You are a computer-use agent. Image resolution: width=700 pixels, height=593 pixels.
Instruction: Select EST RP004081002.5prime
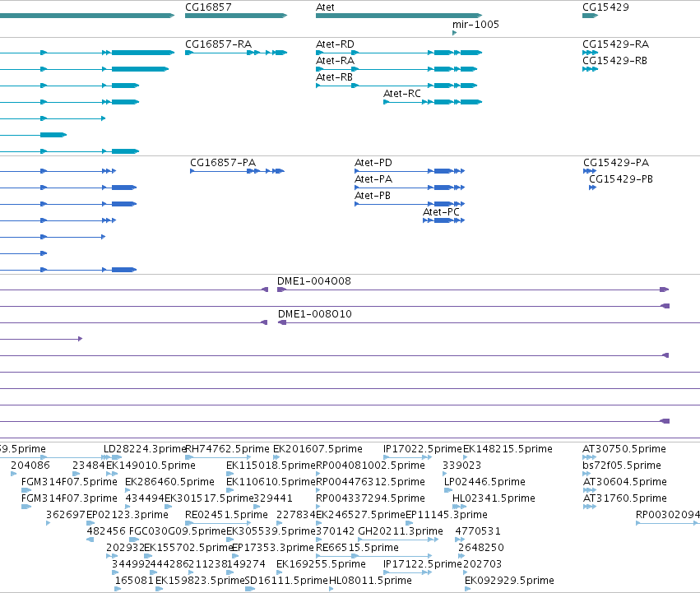tap(370, 466)
